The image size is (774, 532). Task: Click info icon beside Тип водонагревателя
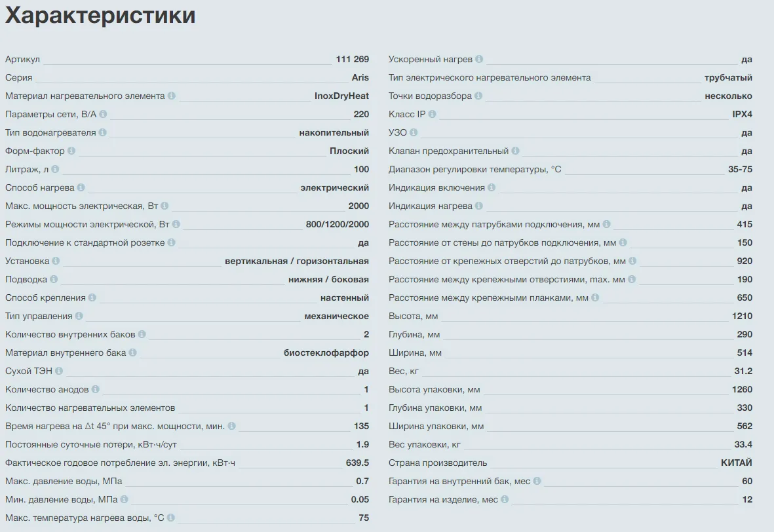[x=103, y=132]
